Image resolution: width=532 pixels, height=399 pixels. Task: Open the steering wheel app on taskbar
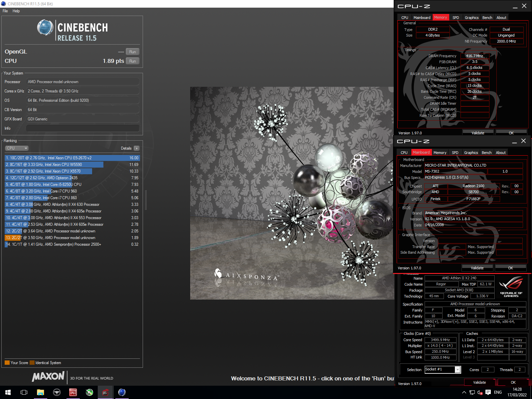[x=57, y=392]
